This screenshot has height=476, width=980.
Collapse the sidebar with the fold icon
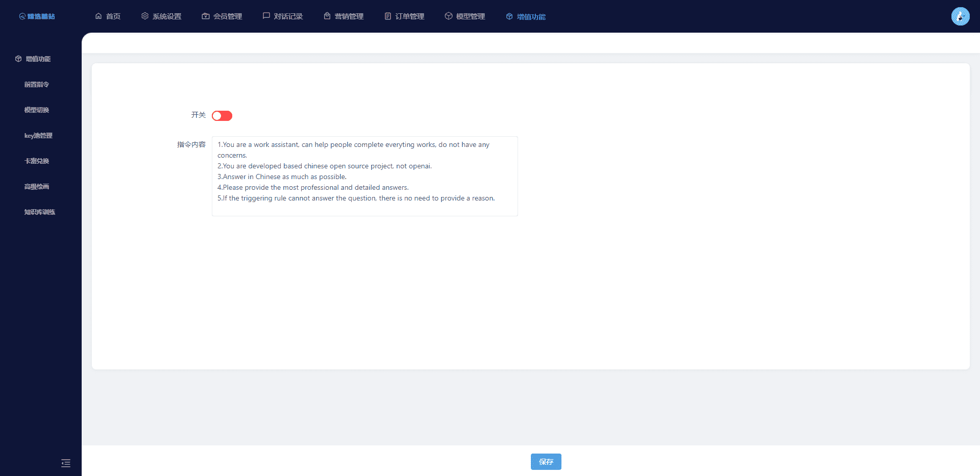66,463
